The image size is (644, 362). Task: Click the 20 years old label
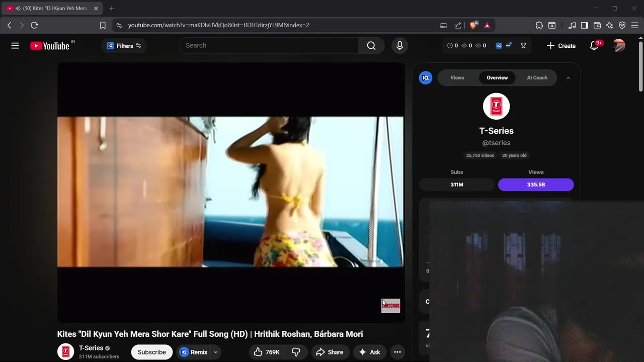coord(514,155)
